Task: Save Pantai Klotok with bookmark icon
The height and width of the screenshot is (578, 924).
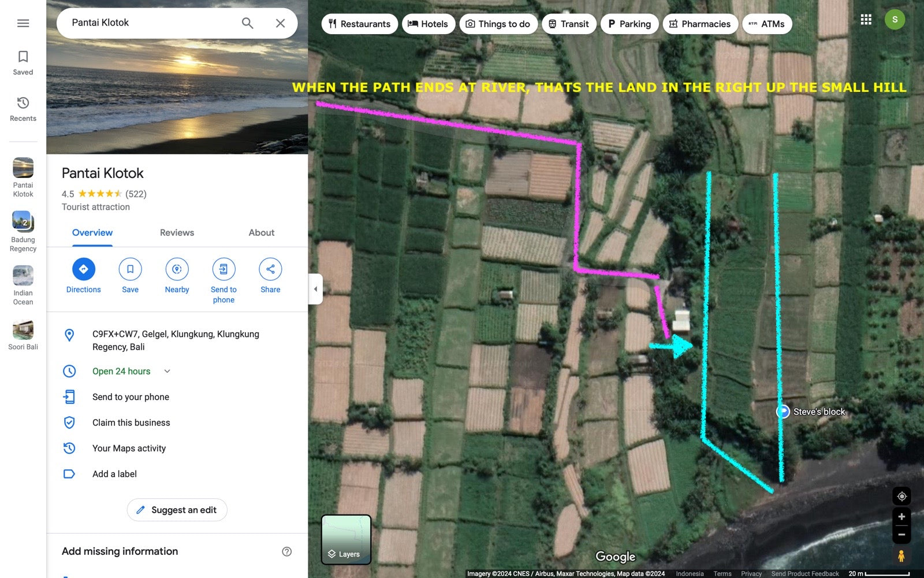Action: click(130, 269)
